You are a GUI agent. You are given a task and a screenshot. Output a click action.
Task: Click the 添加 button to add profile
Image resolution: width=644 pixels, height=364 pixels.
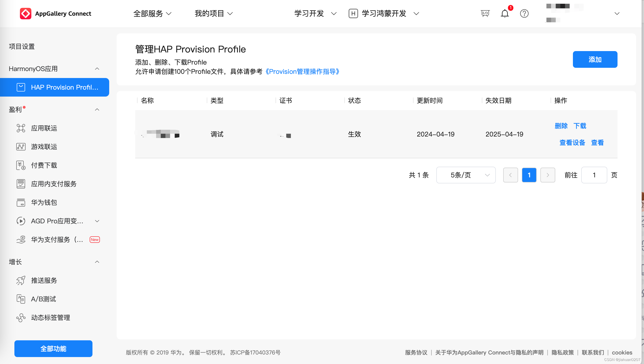coord(595,59)
